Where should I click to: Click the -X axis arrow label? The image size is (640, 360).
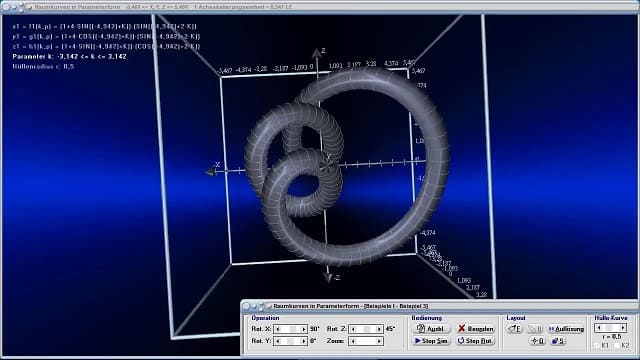217,165
